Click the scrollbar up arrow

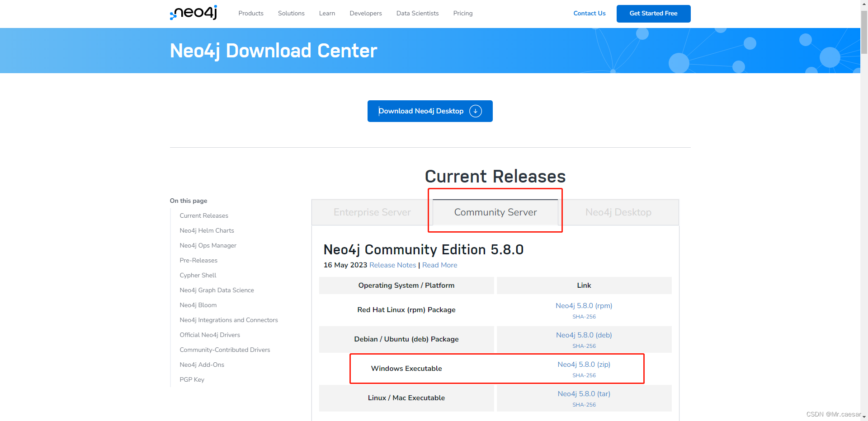[x=864, y=4]
